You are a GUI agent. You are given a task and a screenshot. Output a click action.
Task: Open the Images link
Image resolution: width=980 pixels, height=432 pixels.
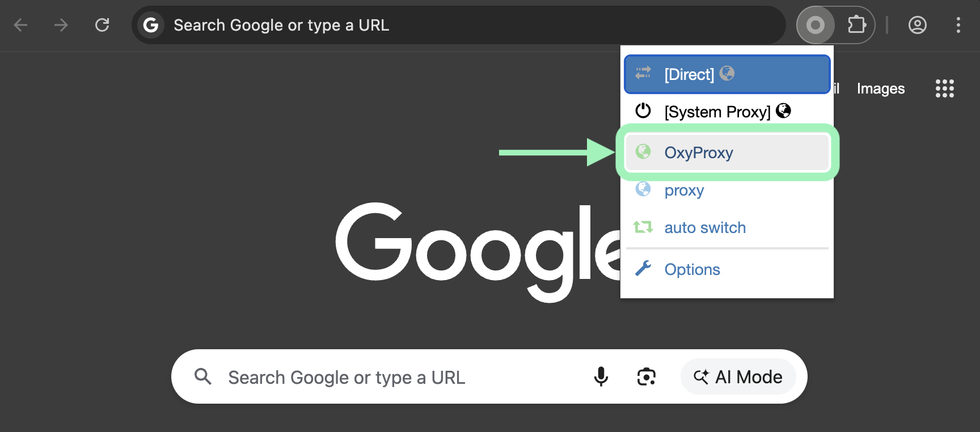tap(880, 89)
